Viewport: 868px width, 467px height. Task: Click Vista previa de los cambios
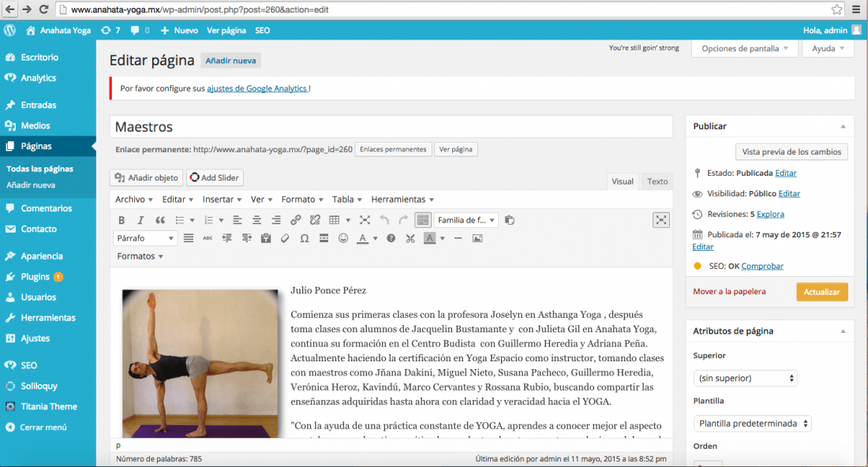coord(791,152)
